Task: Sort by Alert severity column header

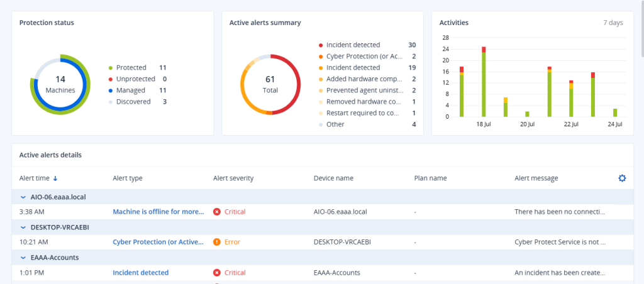Action: pos(233,178)
